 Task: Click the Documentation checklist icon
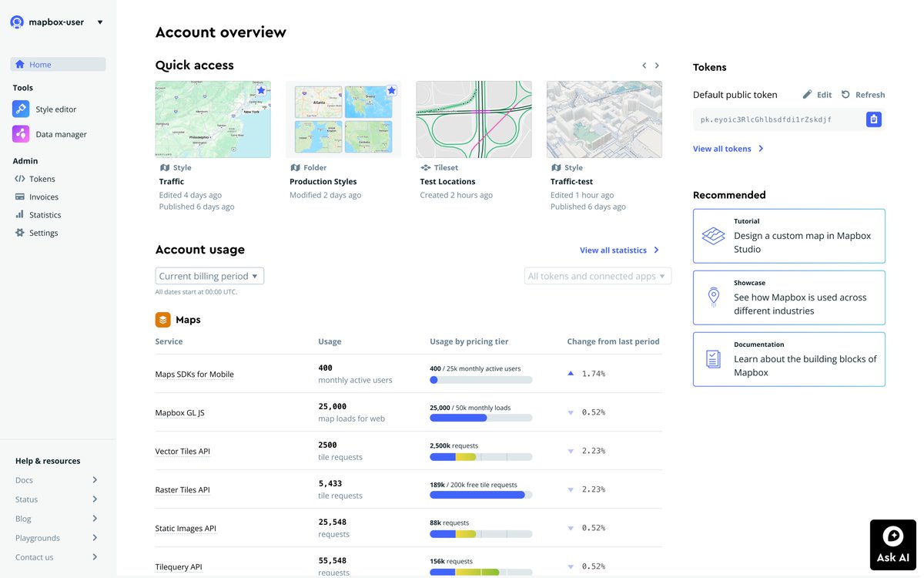coord(714,359)
